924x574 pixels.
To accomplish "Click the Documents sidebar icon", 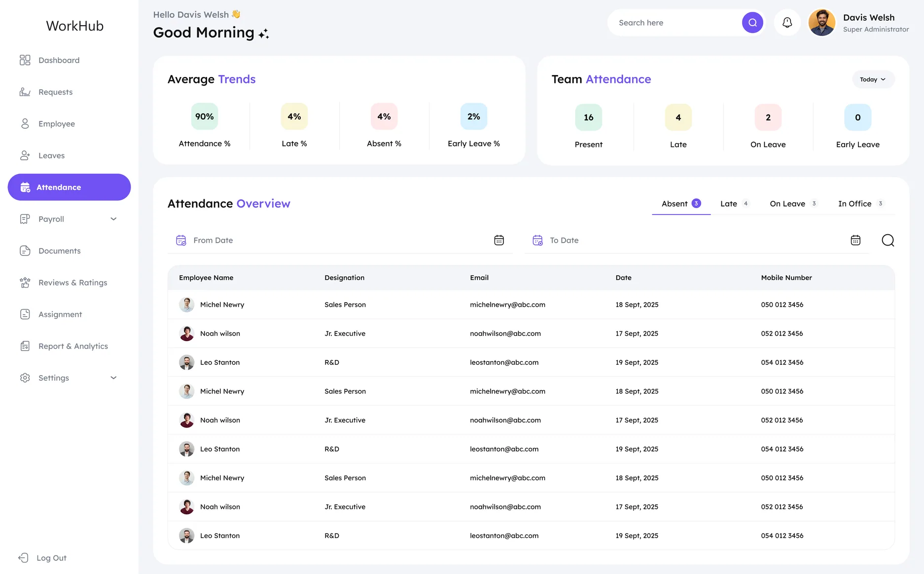I will pyautogui.click(x=25, y=251).
